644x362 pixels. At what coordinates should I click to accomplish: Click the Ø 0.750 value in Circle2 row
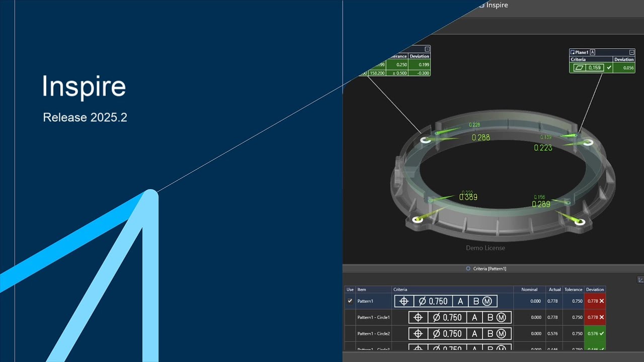pos(447,333)
